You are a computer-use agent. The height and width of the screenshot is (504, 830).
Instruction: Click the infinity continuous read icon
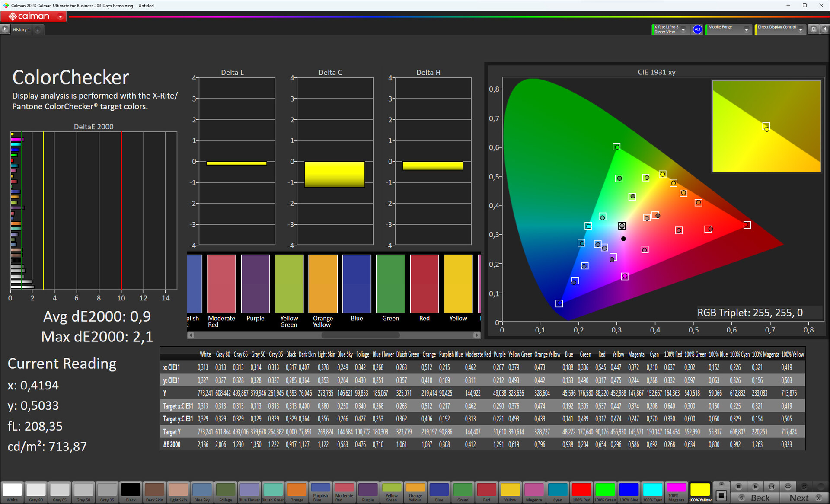[x=788, y=486]
